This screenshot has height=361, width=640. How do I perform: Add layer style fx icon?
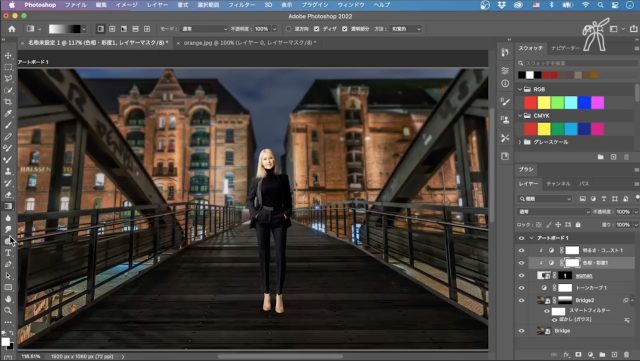point(567,354)
